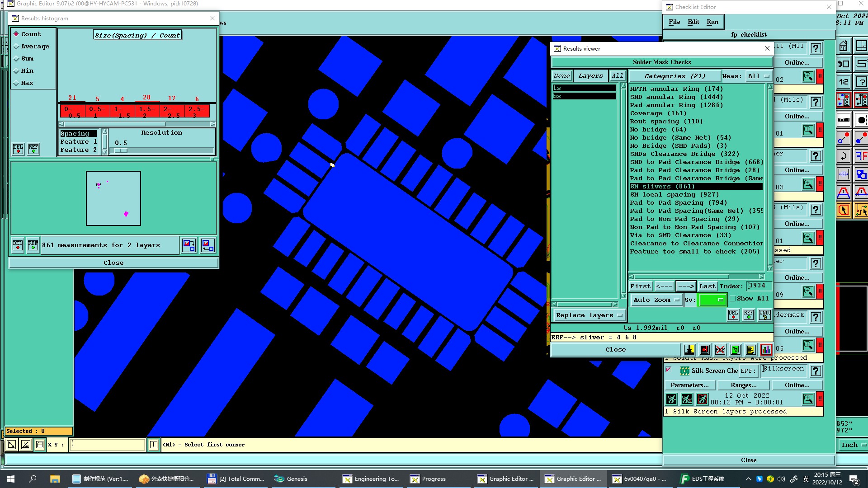The width and height of the screenshot is (868, 488).
Task: Click the 1:2 zoom ratio icon
Action: (844, 82)
